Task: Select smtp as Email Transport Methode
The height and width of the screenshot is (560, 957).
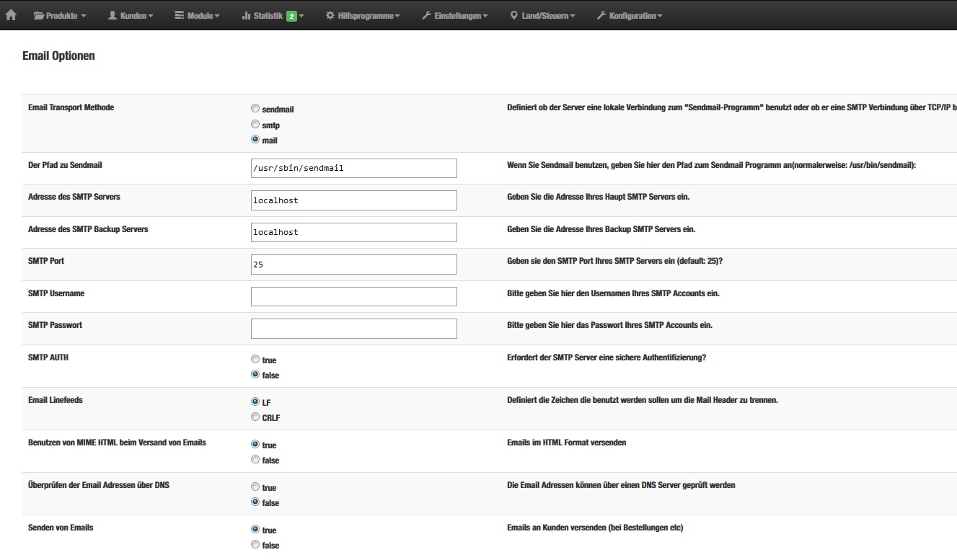Action: click(255, 124)
